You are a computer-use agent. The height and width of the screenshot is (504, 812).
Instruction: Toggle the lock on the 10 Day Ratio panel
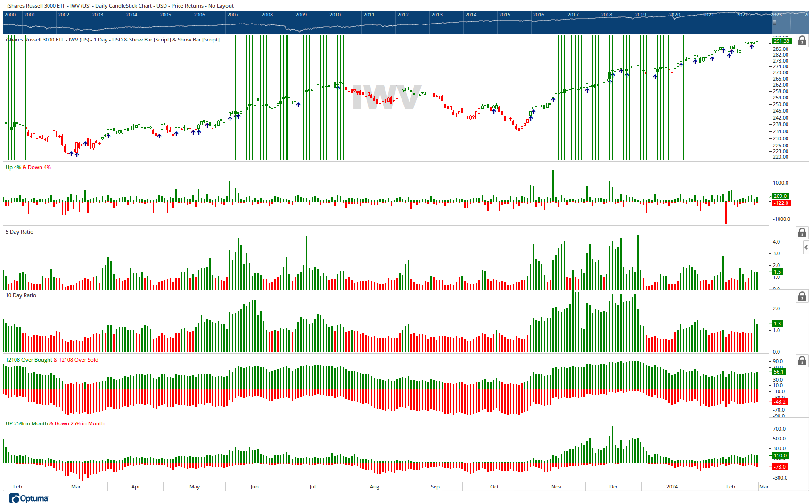point(802,296)
